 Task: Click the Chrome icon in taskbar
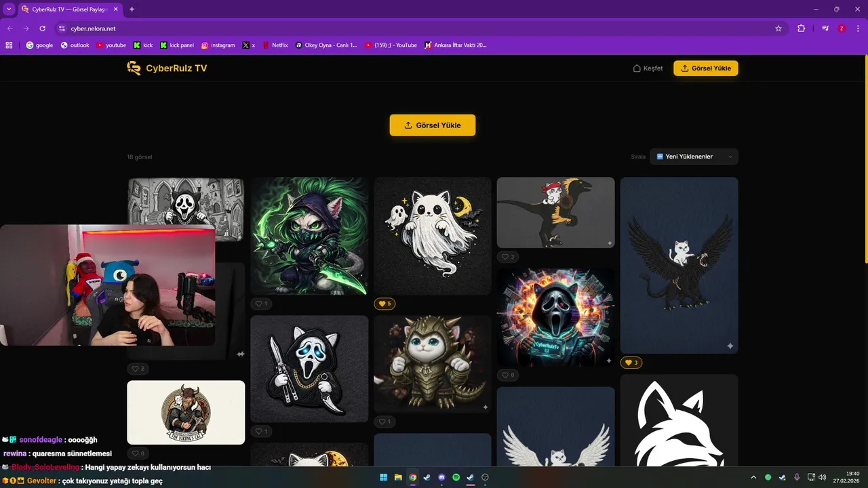(412, 477)
